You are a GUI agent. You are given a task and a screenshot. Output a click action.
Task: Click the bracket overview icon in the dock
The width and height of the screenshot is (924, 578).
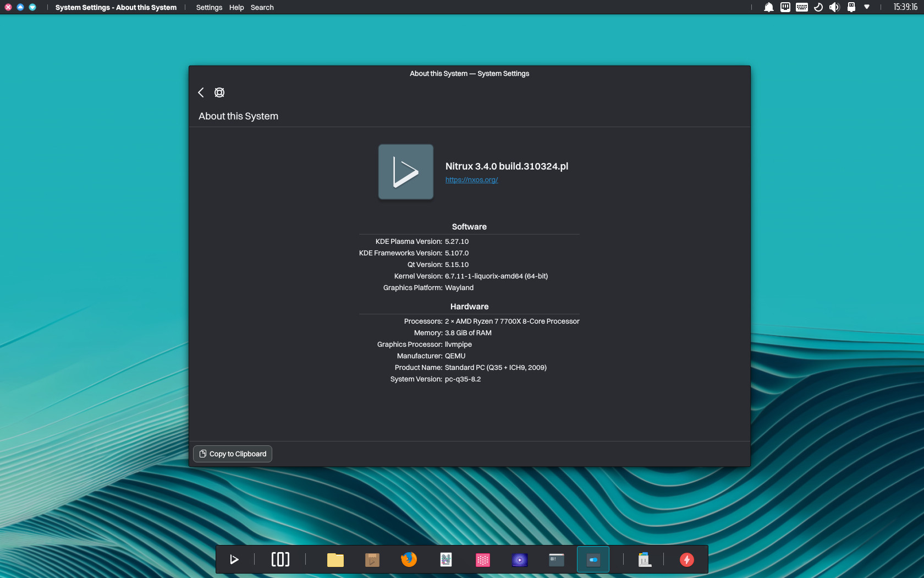pos(280,560)
